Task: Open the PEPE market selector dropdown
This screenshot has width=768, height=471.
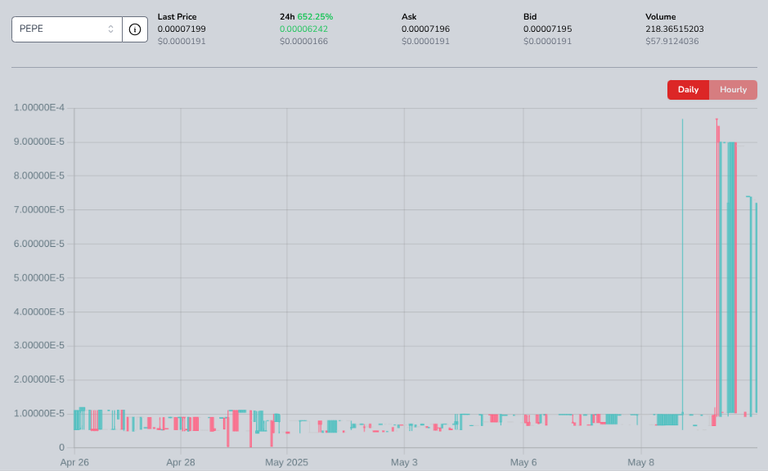Action: click(67, 29)
